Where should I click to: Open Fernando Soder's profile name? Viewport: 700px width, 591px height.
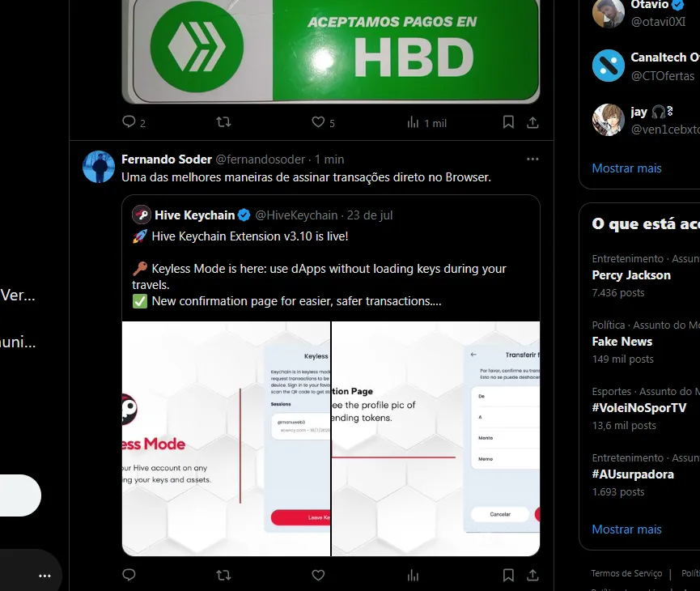[167, 159]
